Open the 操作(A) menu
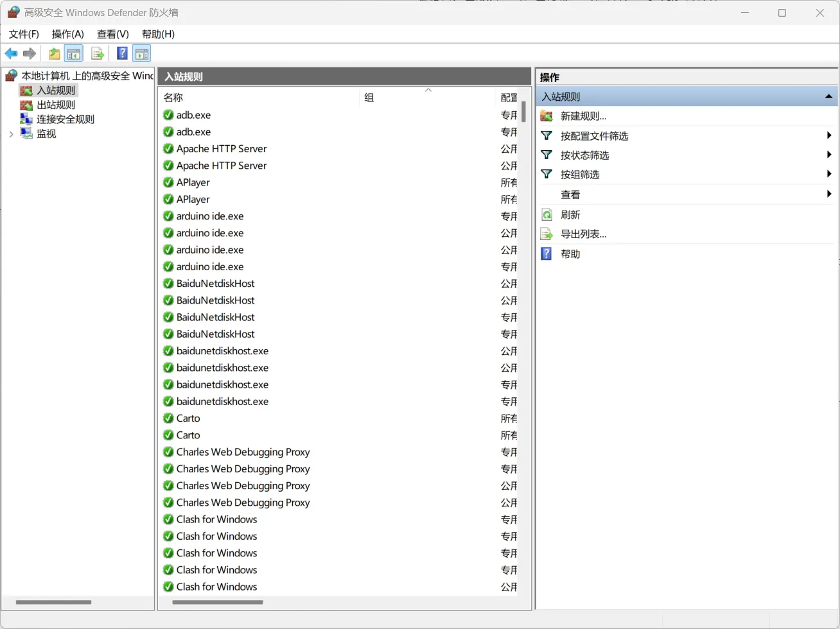 (68, 34)
